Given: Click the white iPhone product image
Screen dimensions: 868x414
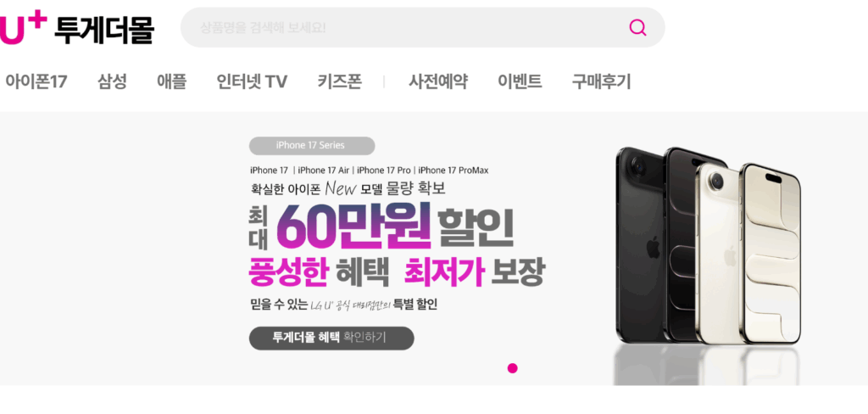Looking at the screenshot, I should tap(748, 252).
